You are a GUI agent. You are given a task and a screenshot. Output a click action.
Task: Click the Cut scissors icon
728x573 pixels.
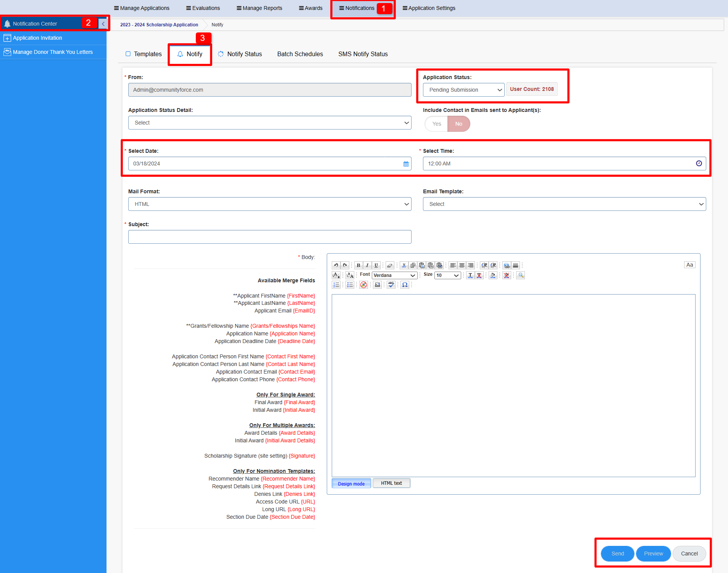pyautogui.click(x=404, y=265)
